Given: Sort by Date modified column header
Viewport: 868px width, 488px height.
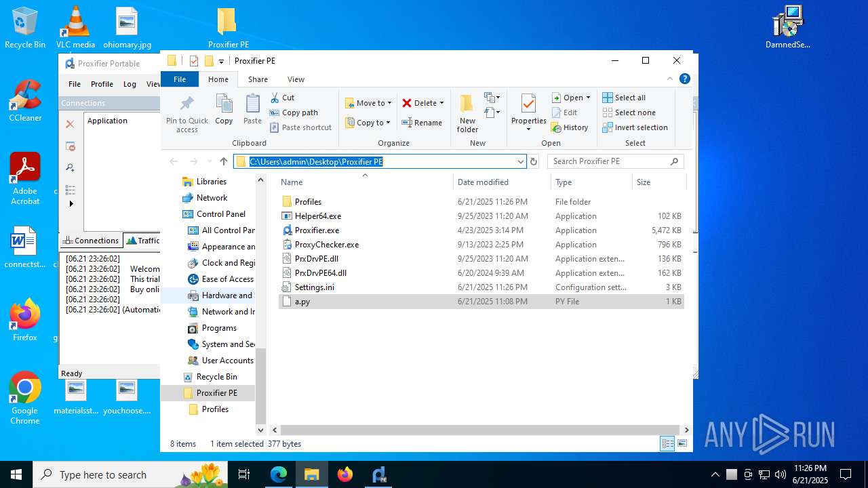Looking at the screenshot, I should point(502,182).
